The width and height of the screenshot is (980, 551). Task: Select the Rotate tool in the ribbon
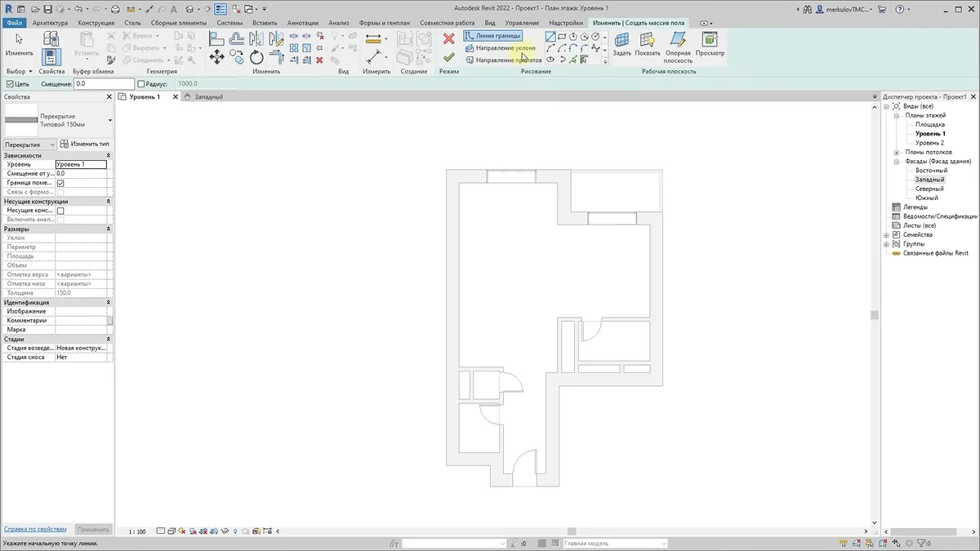(x=256, y=57)
